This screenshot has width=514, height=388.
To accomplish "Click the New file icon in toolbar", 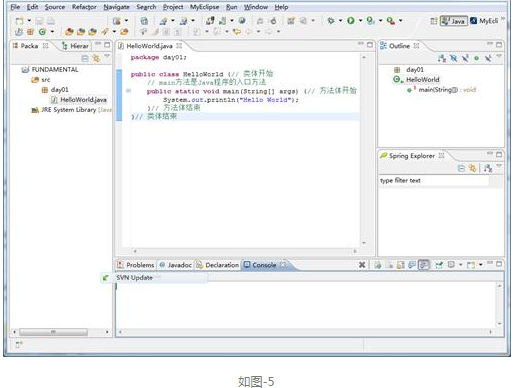I will point(20,21).
